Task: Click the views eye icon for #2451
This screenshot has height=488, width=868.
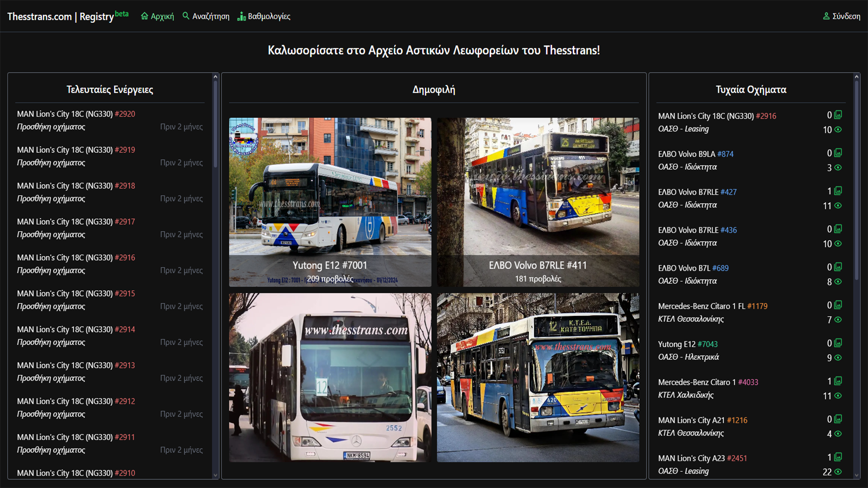Action: 838,472
